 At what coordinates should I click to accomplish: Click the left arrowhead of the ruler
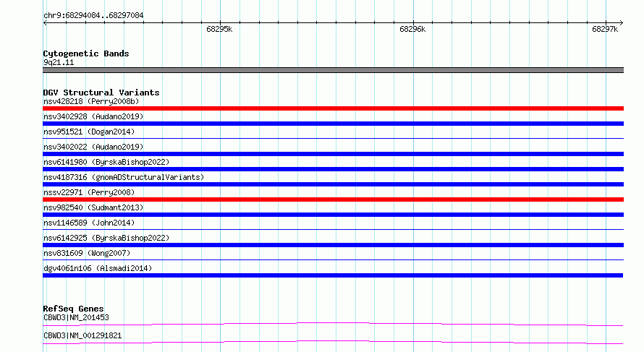[45, 23]
